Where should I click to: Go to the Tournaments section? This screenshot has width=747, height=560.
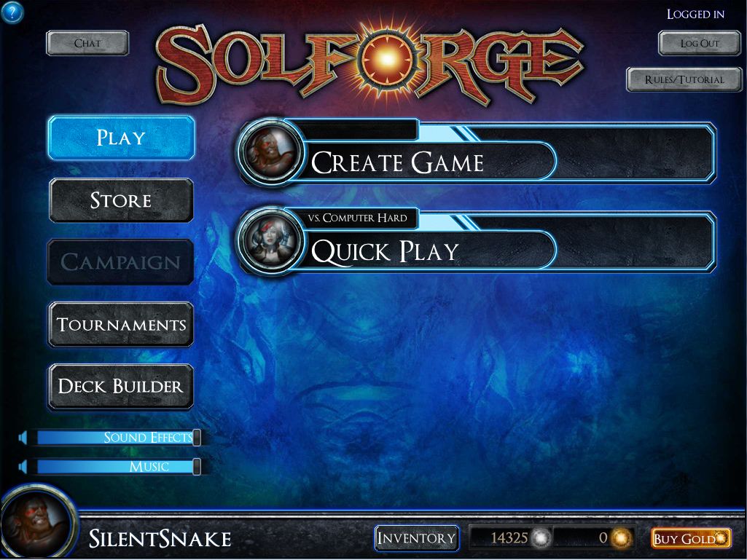[x=121, y=324]
